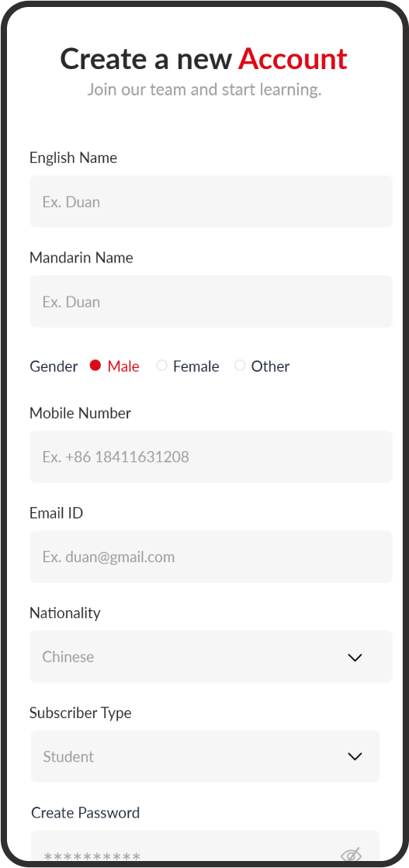Click the Mobile Number input field
The height and width of the screenshot is (868, 409).
pyautogui.click(x=211, y=457)
